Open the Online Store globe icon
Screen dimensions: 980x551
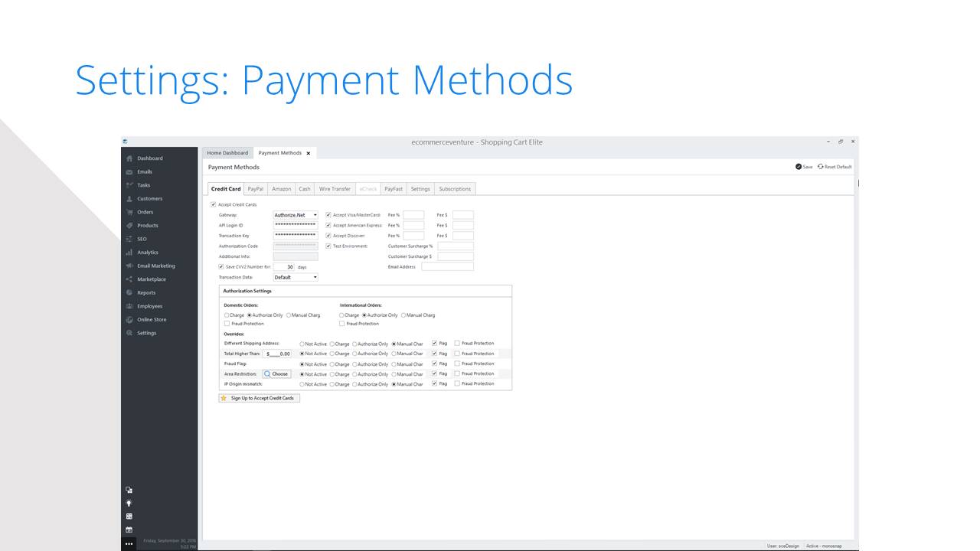pyautogui.click(x=129, y=319)
